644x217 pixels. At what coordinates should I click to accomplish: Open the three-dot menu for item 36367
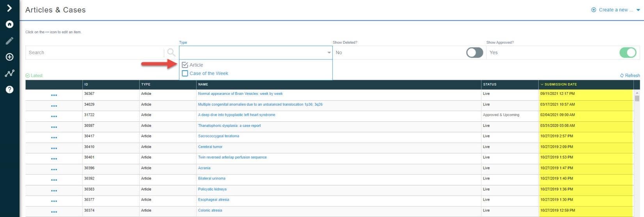54,95
